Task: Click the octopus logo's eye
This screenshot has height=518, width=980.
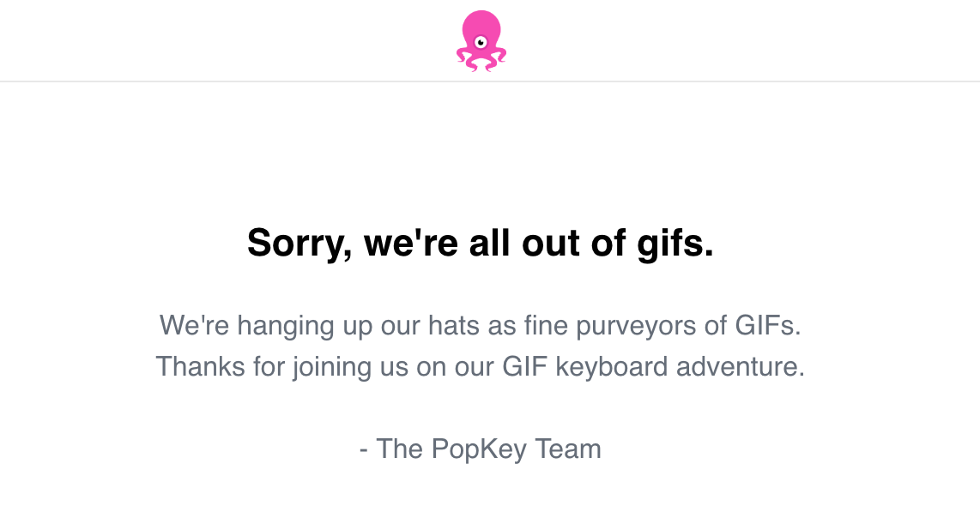Action: [481, 43]
